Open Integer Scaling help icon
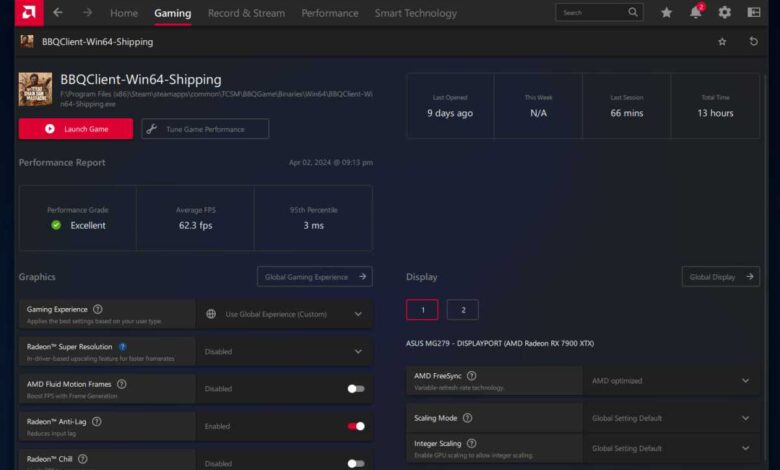This screenshot has height=470, width=780. (x=472, y=443)
